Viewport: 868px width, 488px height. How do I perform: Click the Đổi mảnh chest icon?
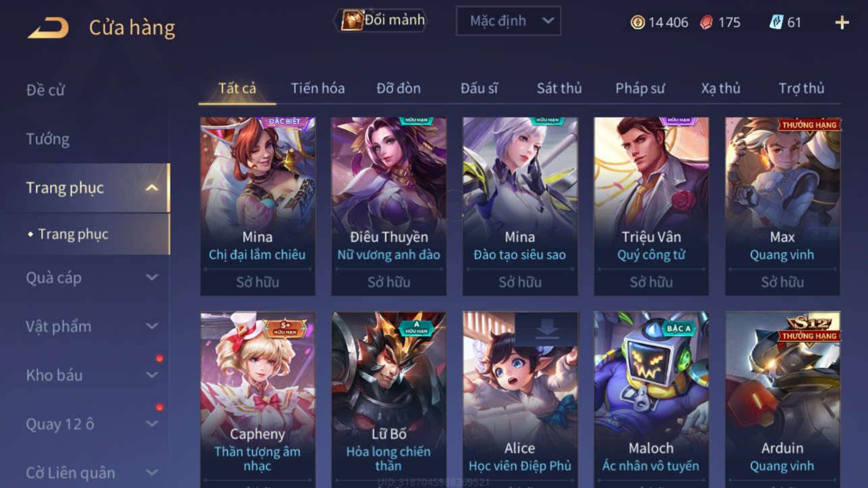[x=351, y=20]
